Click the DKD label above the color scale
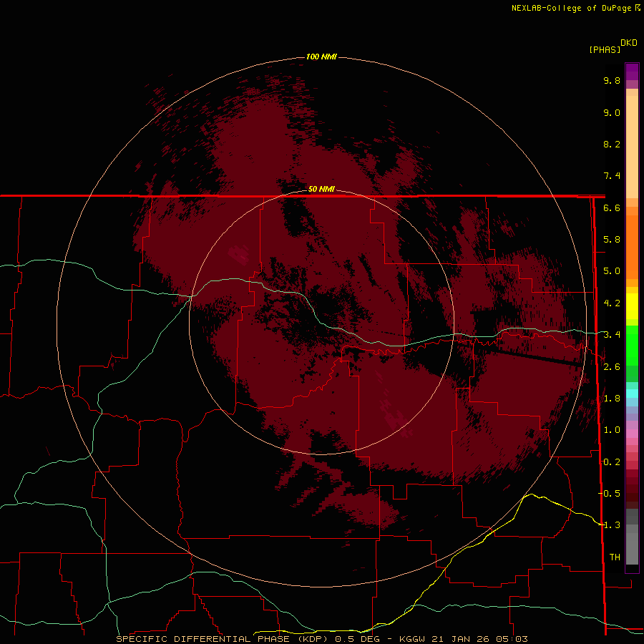644x644 pixels. [629, 43]
